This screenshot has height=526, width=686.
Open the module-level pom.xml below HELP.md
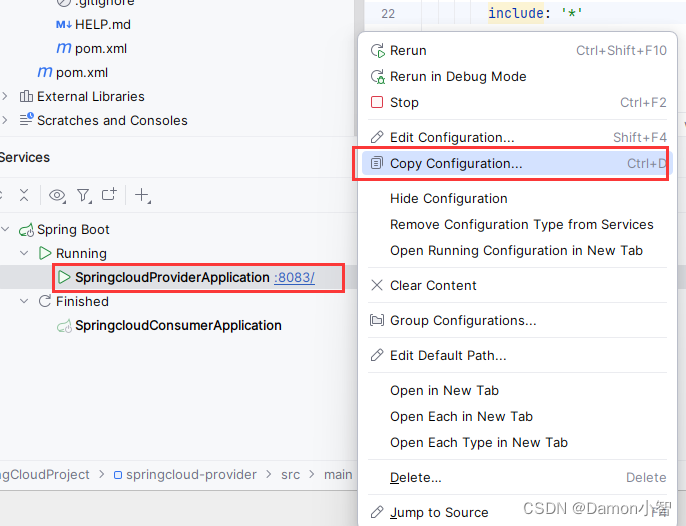(101, 49)
